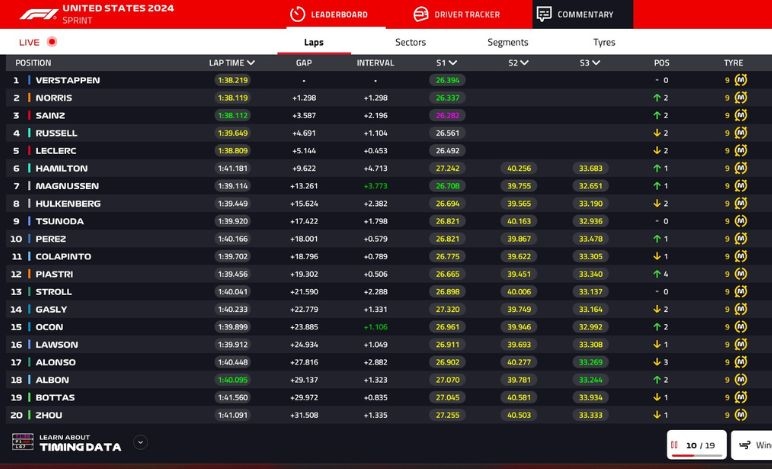
Task: Switch to the Sectors tab
Action: click(410, 42)
